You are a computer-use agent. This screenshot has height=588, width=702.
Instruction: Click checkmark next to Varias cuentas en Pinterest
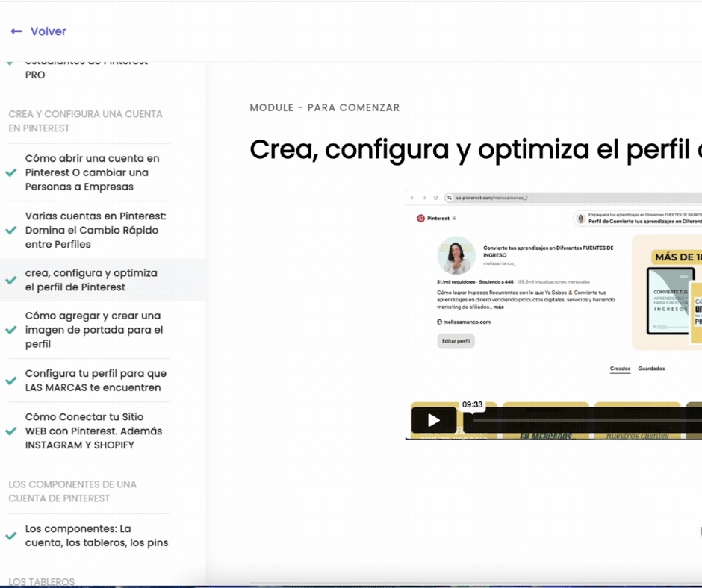coord(11,231)
